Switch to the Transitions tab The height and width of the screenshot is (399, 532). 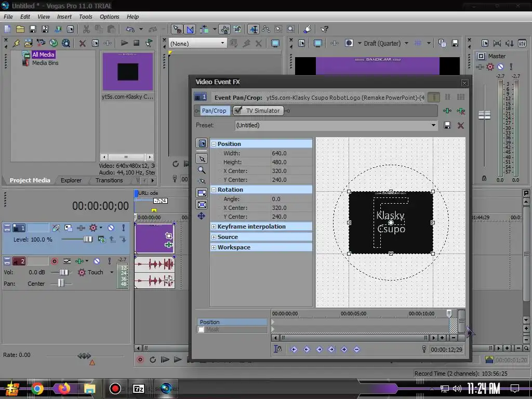pyautogui.click(x=109, y=180)
